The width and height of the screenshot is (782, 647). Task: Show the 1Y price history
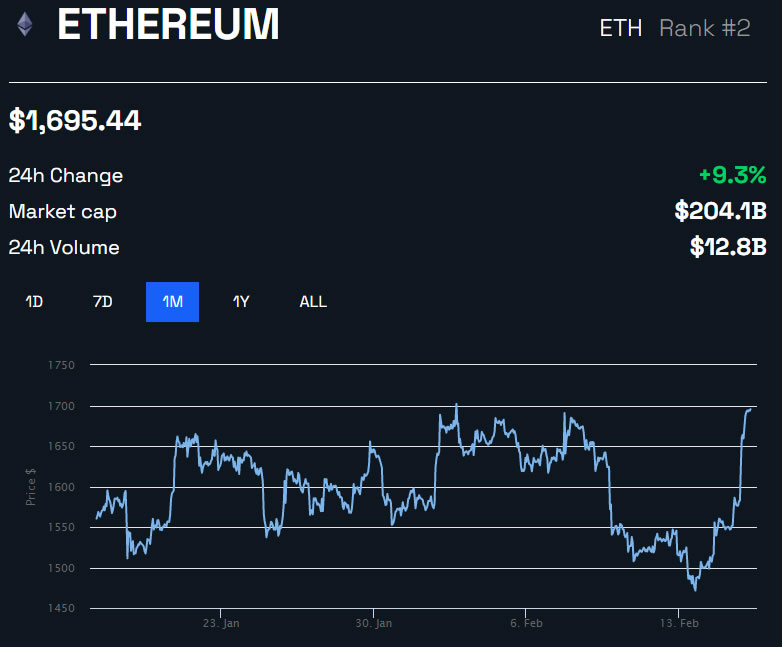click(241, 302)
